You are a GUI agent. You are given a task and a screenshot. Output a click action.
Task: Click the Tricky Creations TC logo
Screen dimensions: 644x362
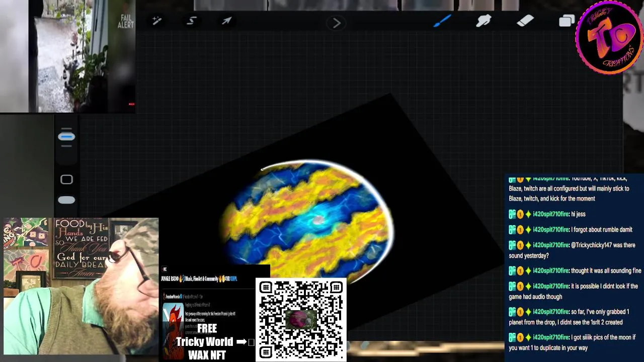tap(610, 38)
